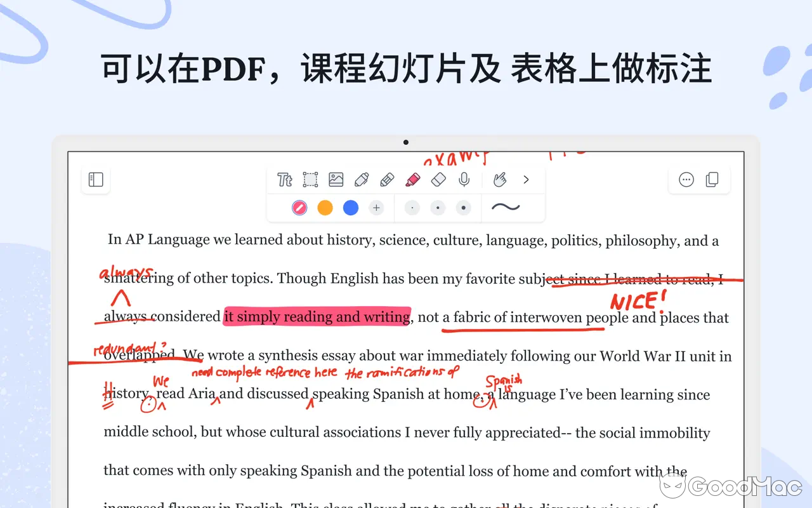Select the red highlighter tool

pyautogui.click(x=412, y=180)
